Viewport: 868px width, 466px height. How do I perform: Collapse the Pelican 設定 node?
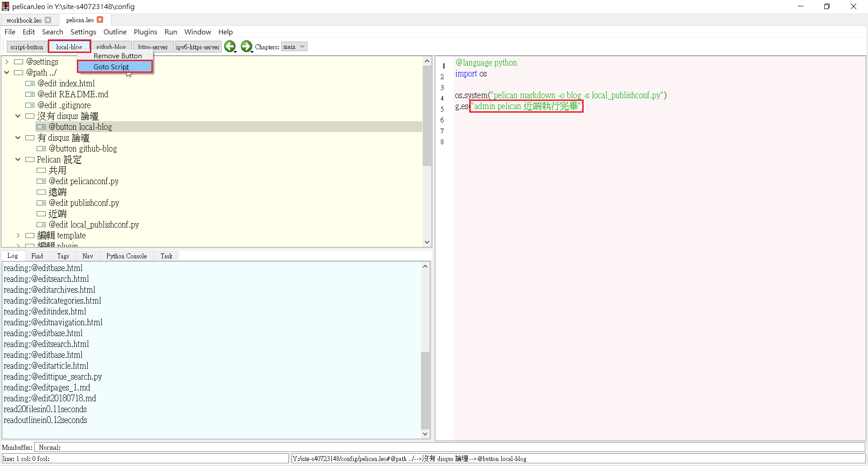pyautogui.click(x=18, y=160)
